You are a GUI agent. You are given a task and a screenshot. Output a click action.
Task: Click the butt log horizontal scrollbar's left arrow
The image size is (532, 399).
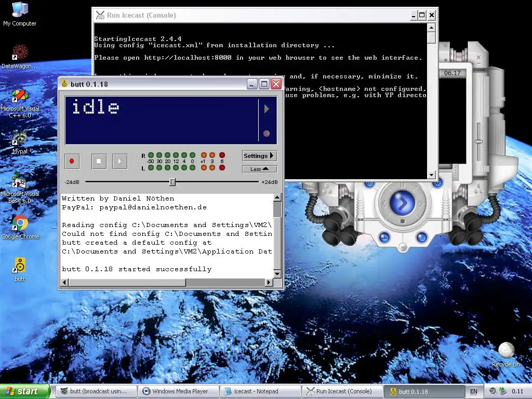tap(64, 282)
